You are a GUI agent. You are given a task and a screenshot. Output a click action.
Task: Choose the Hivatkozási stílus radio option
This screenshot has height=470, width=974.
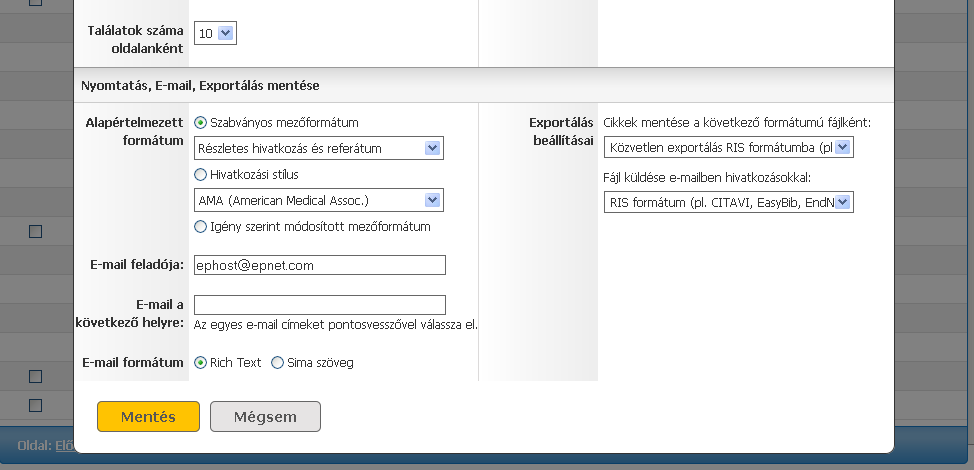(201, 175)
